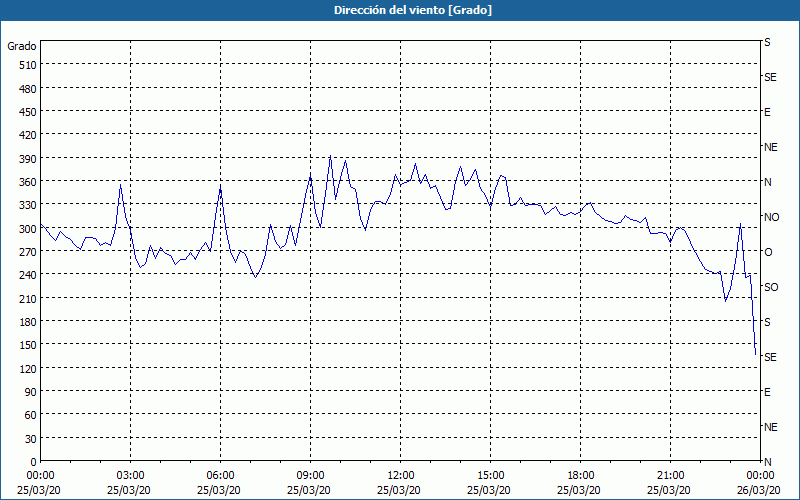
Task: Click the 25/03/20 date under 21:00
Action: (x=669, y=490)
